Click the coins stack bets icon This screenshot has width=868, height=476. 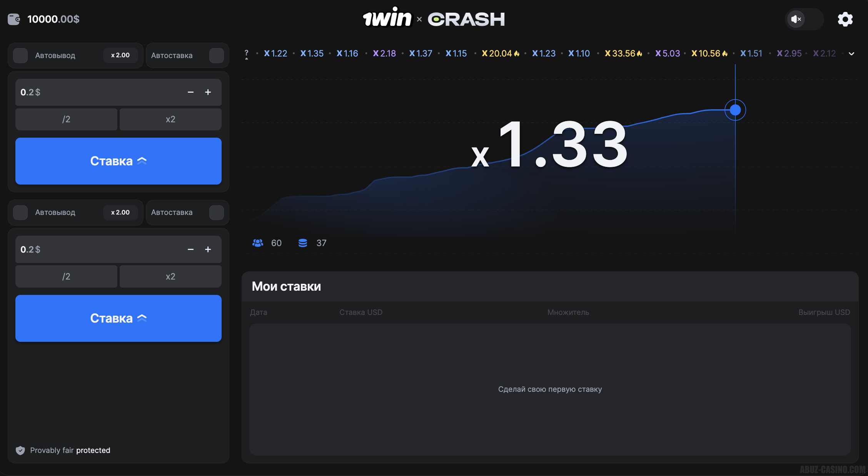click(x=303, y=243)
